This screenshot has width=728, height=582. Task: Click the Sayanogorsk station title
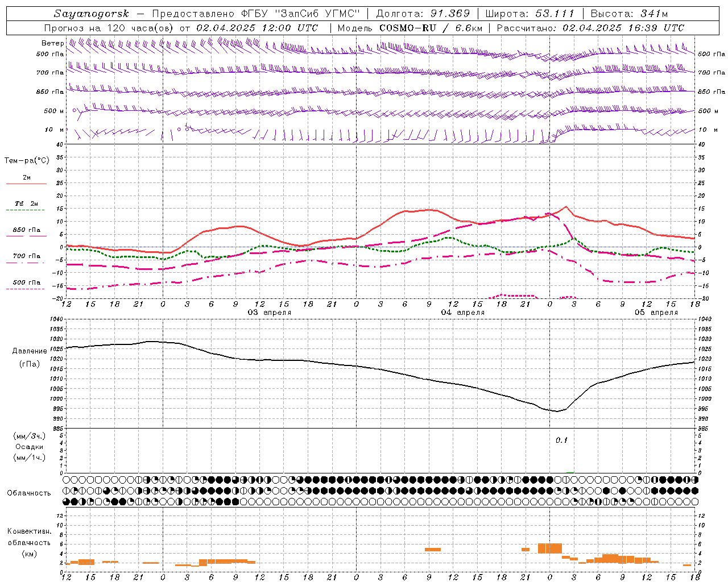click(92, 14)
